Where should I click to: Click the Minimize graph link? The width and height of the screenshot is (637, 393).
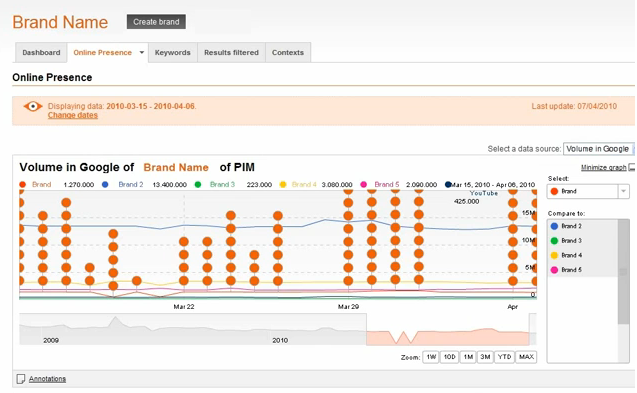604,167
